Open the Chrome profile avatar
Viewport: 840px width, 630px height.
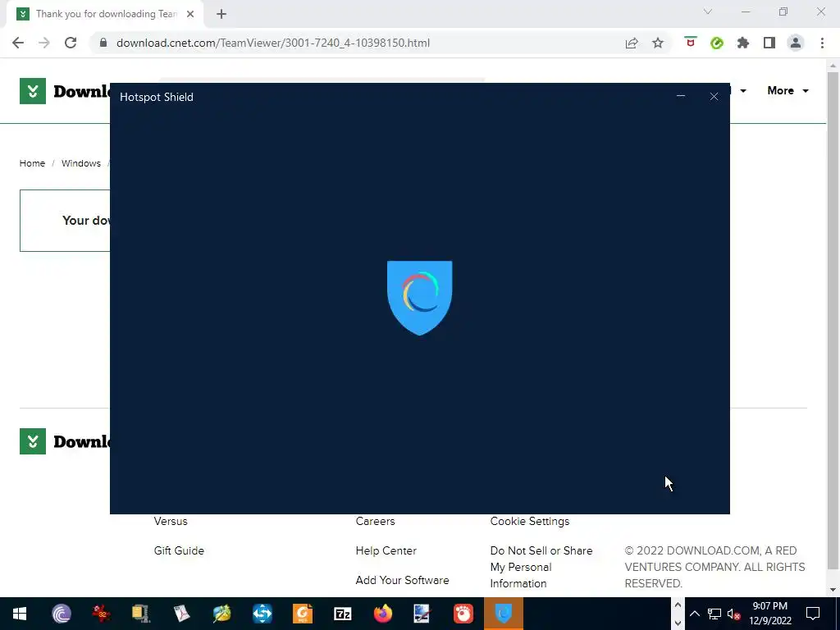click(x=796, y=43)
